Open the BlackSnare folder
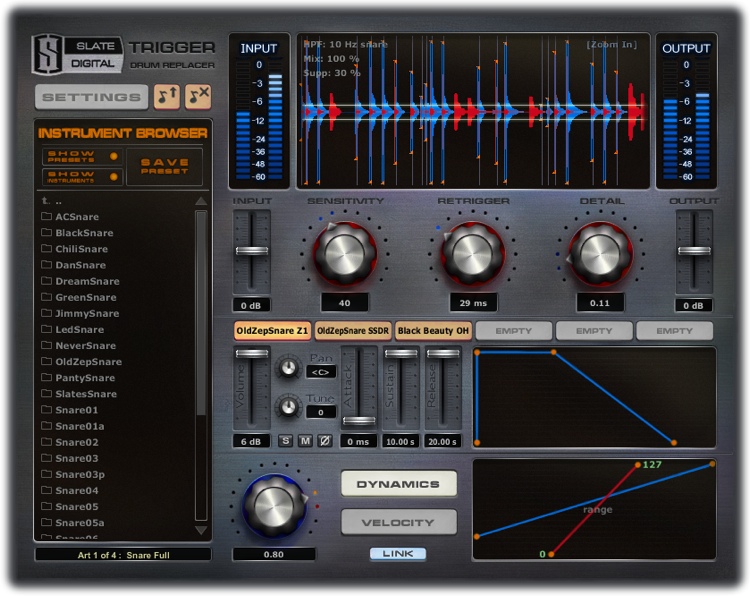This screenshot has height=596, width=750. click(84, 233)
